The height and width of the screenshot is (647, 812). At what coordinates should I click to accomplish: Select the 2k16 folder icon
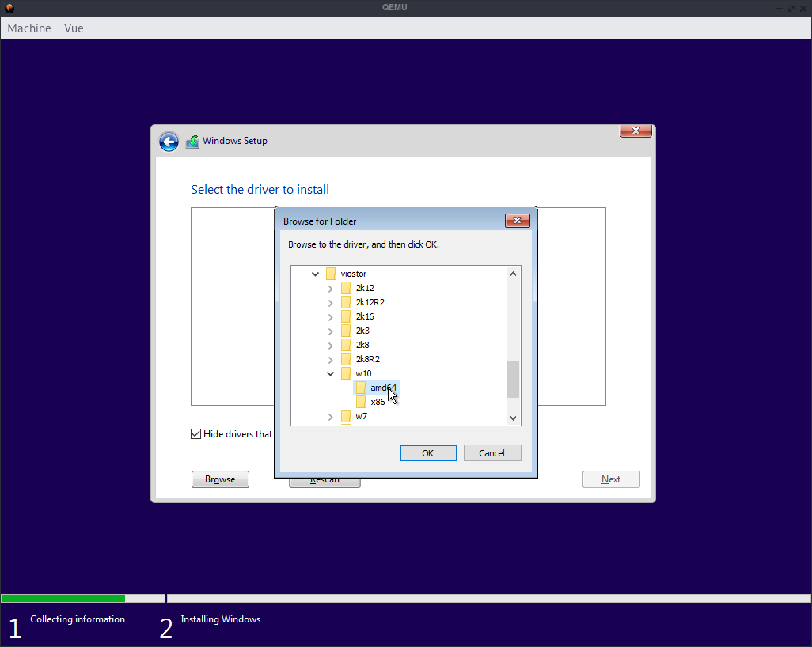[x=346, y=316]
